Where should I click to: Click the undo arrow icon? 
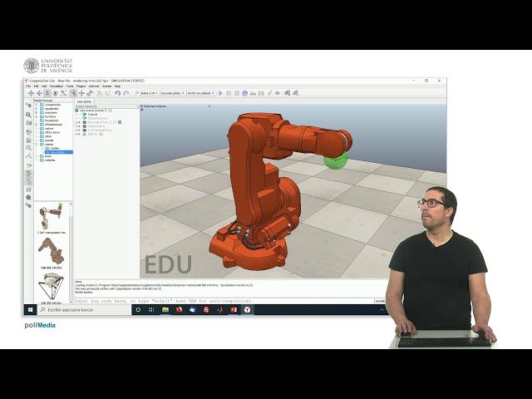pyautogui.click(x=117, y=93)
